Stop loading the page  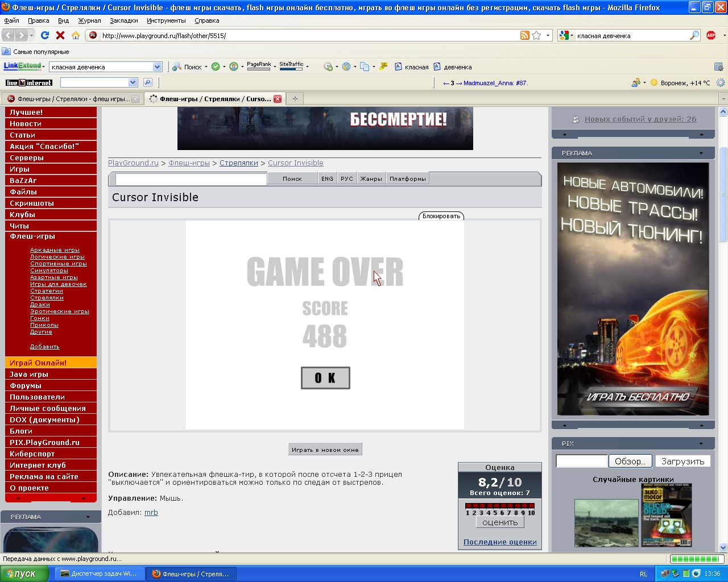click(x=60, y=35)
